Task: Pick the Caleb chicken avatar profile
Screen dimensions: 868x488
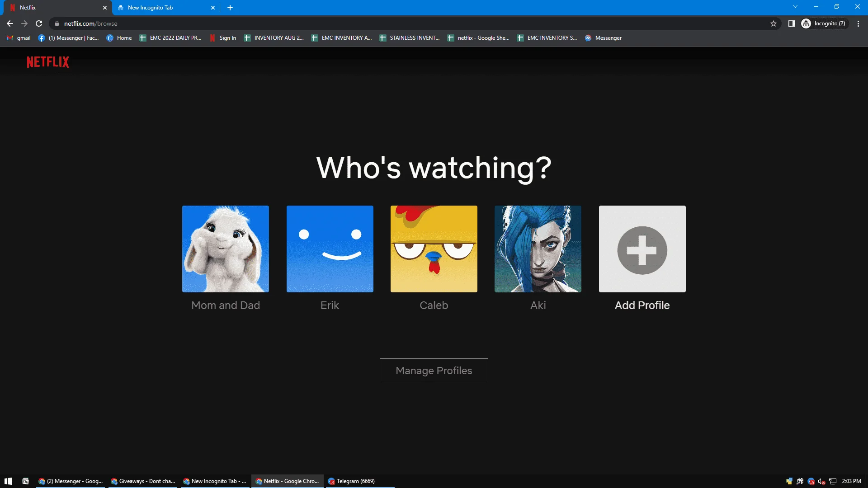Action: 434,249
